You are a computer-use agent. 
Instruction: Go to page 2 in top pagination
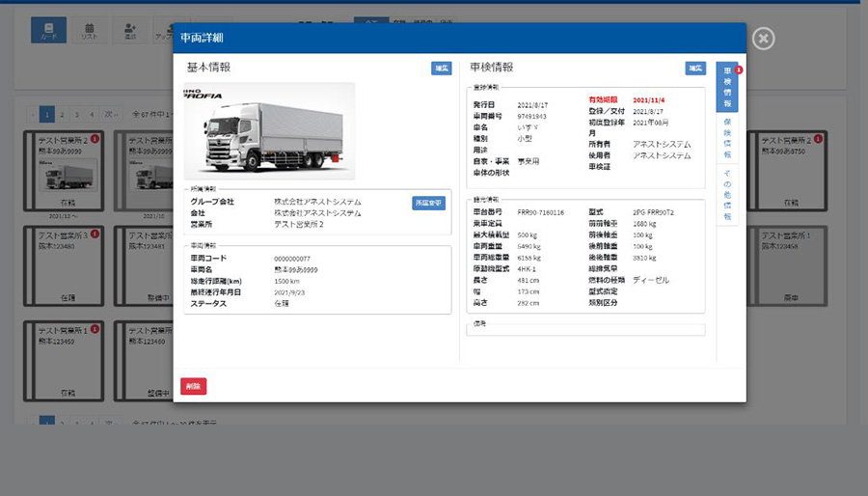tap(62, 114)
